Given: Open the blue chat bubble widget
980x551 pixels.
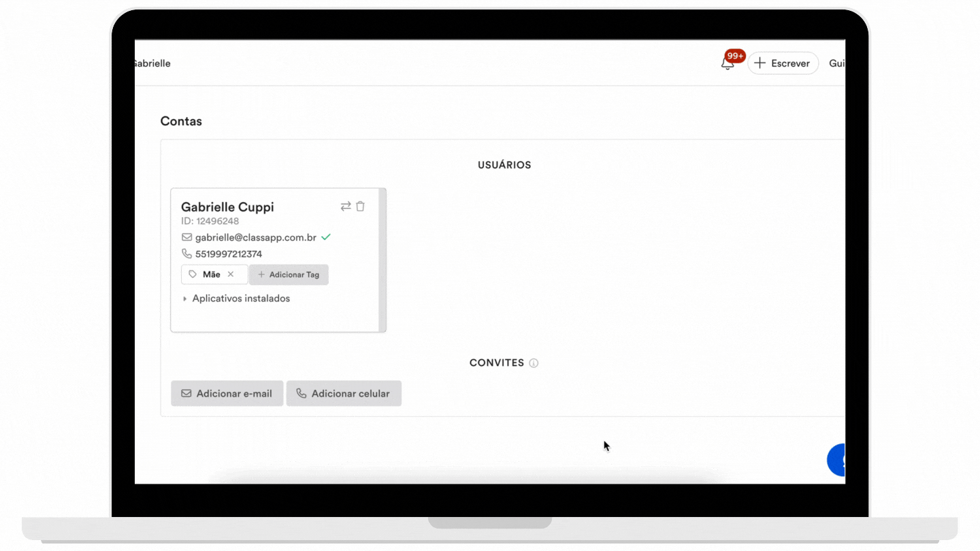Looking at the screenshot, I should pyautogui.click(x=836, y=460).
